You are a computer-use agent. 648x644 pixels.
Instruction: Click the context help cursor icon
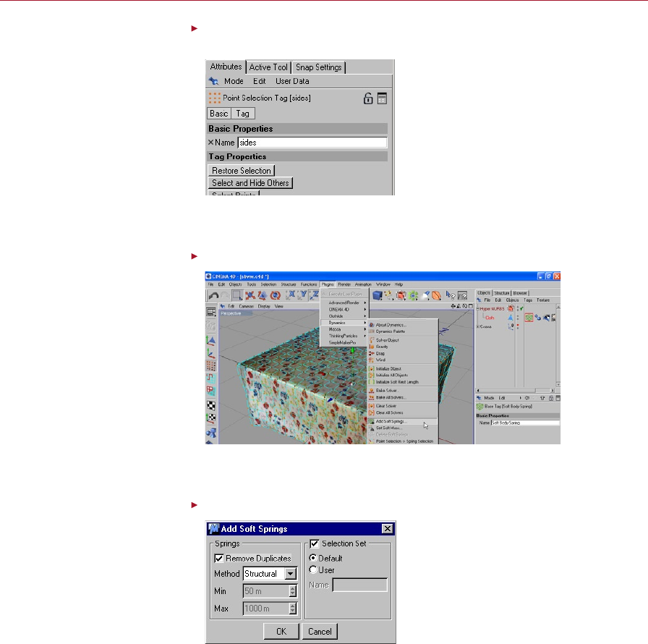[450, 295]
